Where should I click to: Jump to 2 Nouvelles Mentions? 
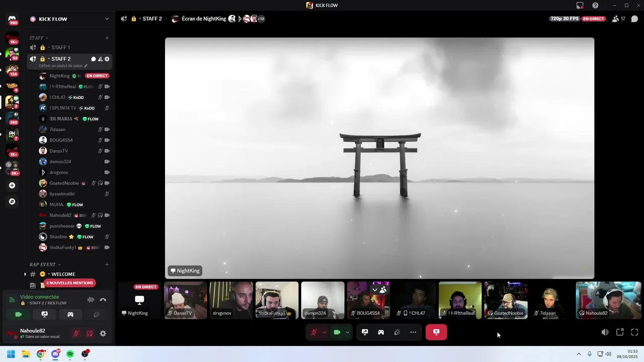pyautogui.click(x=69, y=283)
